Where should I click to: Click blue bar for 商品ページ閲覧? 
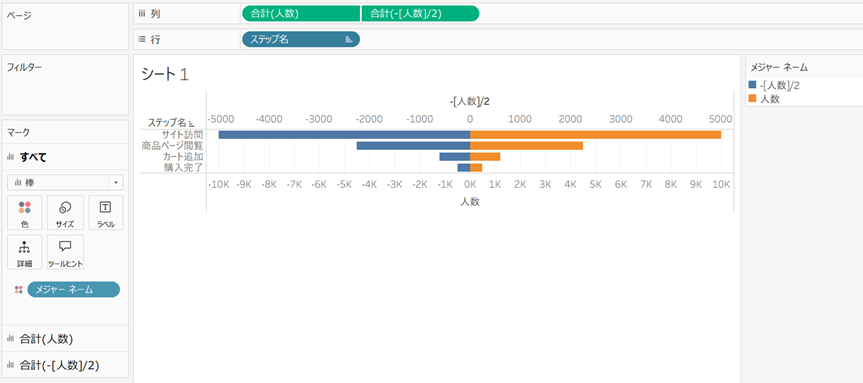point(413,146)
